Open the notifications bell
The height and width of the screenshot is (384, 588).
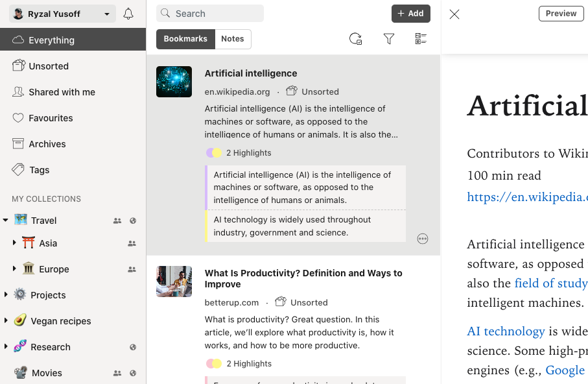coord(128,13)
